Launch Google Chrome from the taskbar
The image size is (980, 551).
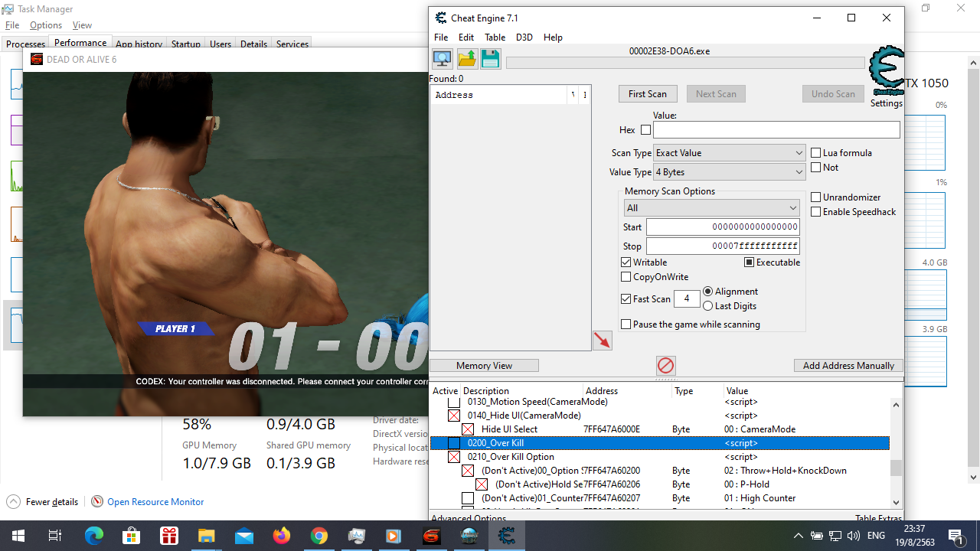coord(319,536)
